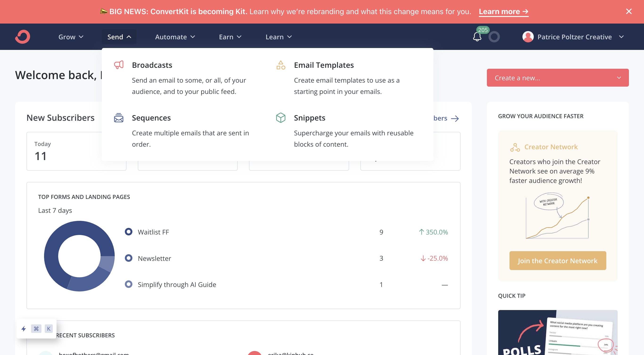This screenshot has height=355, width=644.
Task: Click the Join the Creator Network button
Action: coord(558,261)
